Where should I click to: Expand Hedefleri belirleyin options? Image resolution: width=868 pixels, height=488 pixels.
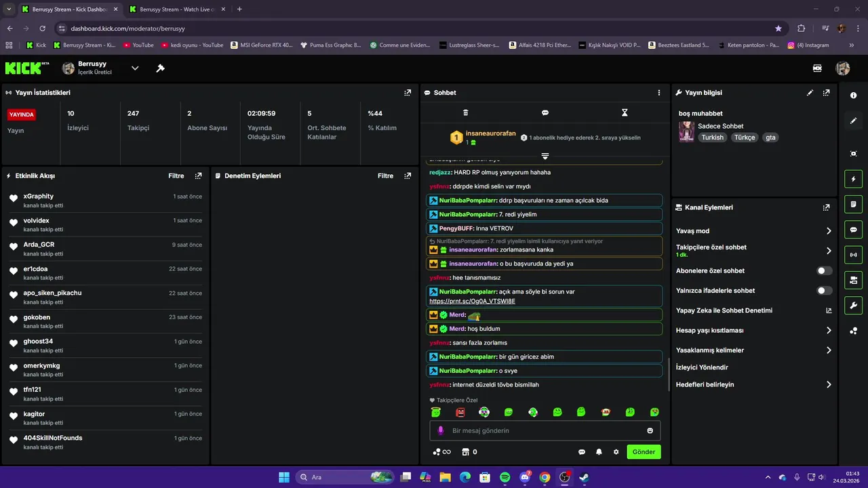[829, 384]
